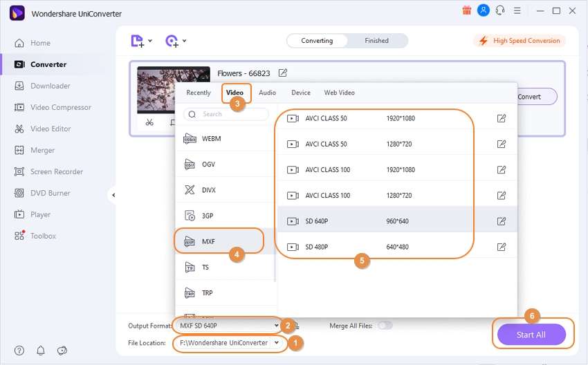The image size is (588, 365).
Task: Enable High Speed Conversion
Action: tap(520, 41)
